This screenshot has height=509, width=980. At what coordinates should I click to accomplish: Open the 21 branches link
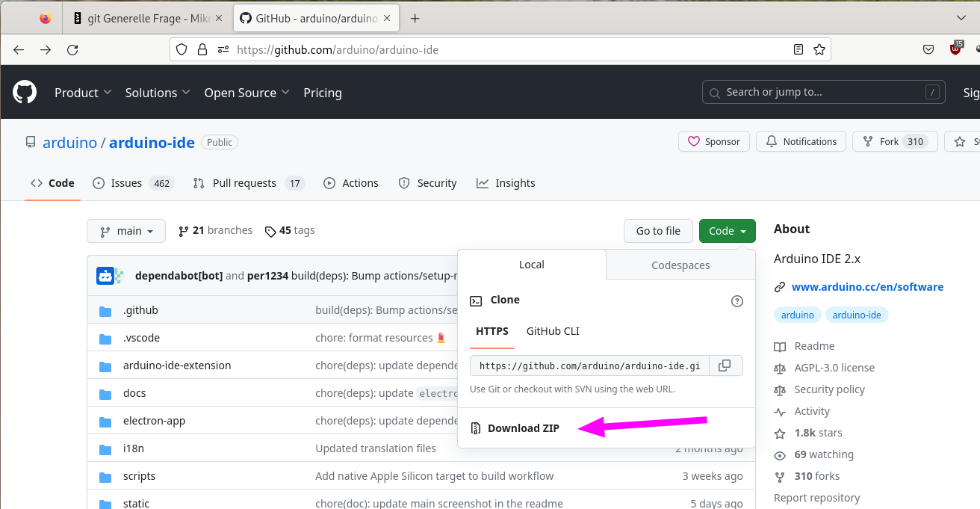pos(215,230)
